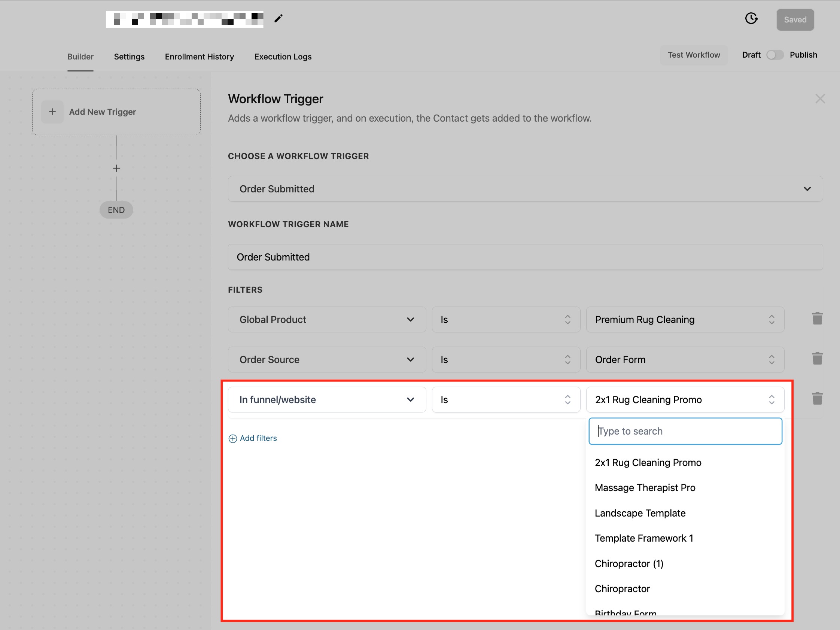Go to the Enrollment History tab
The height and width of the screenshot is (630, 840).
(199, 57)
